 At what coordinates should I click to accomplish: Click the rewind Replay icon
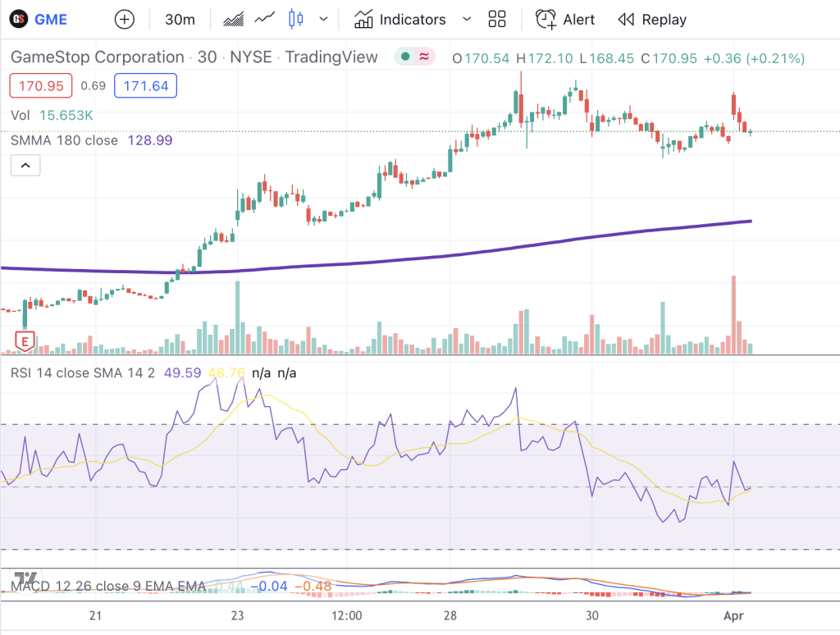coord(626,20)
